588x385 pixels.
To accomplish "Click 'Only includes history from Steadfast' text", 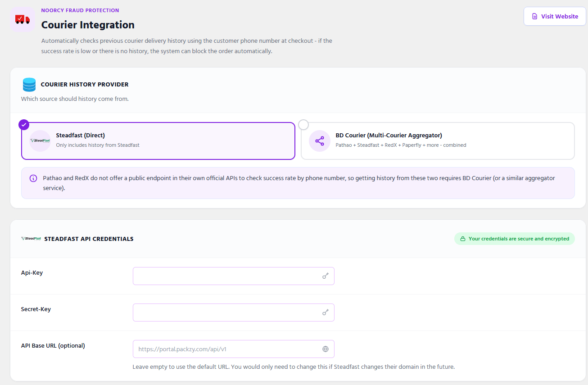I will pyautogui.click(x=98, y=145).
